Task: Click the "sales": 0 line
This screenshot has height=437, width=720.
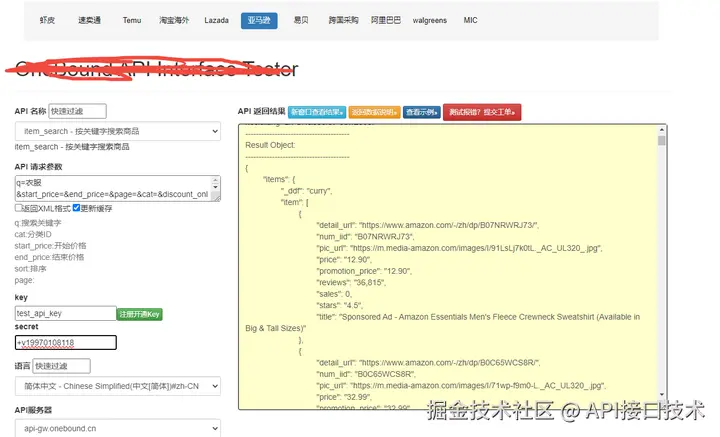Action: 334,294
